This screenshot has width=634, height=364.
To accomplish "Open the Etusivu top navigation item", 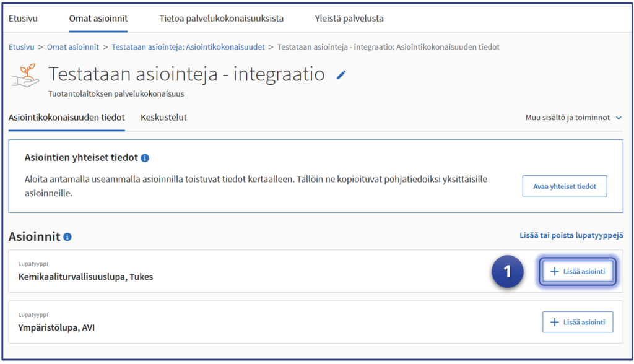I will pyautogui.click(x=23, y=19).
